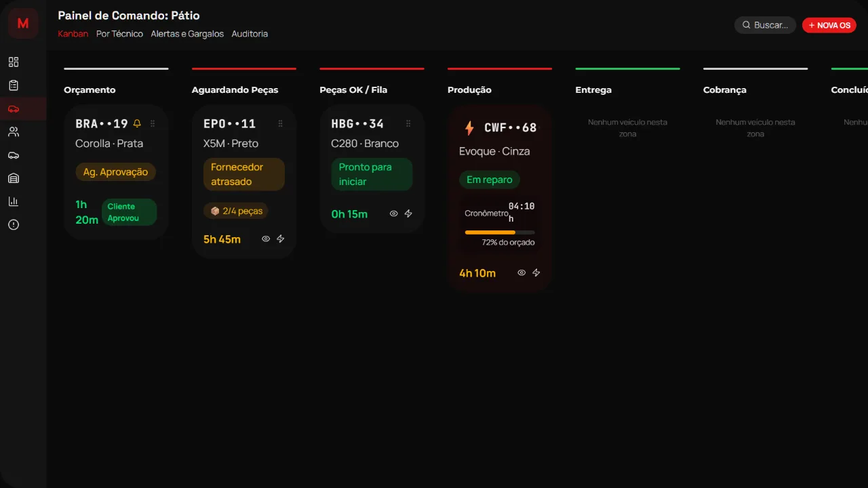The image size is (868, 488).
Task: Open the bar chart icon in sidebar
Action: click(x=14, y=201)
